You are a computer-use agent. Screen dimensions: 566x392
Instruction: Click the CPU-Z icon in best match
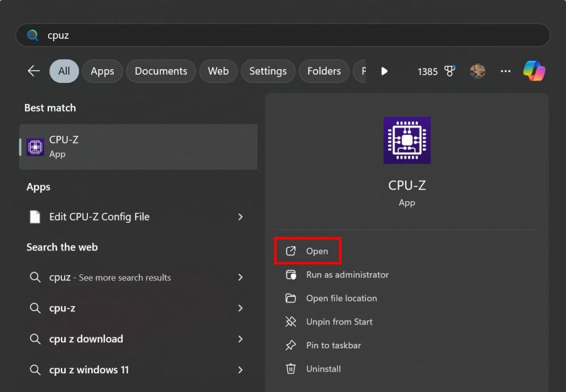35,147
